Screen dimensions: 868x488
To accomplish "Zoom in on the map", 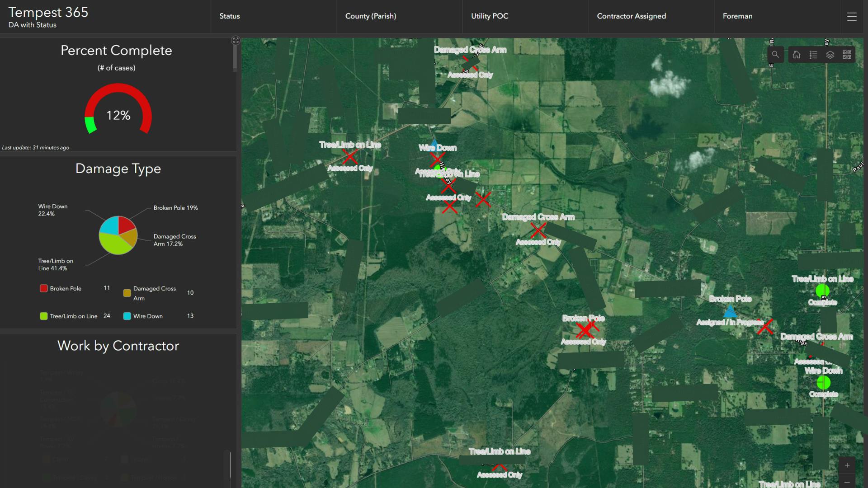I will 847,465.
